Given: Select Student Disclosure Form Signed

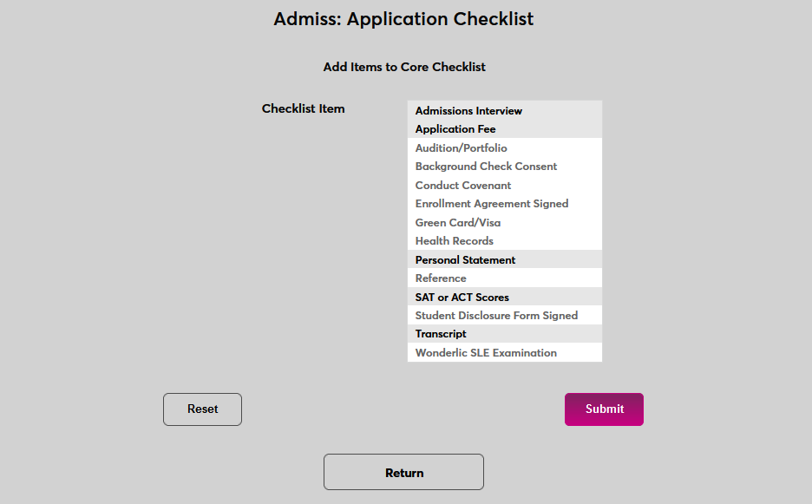Looking at the screenshot, I should click(x=496, y=315).
